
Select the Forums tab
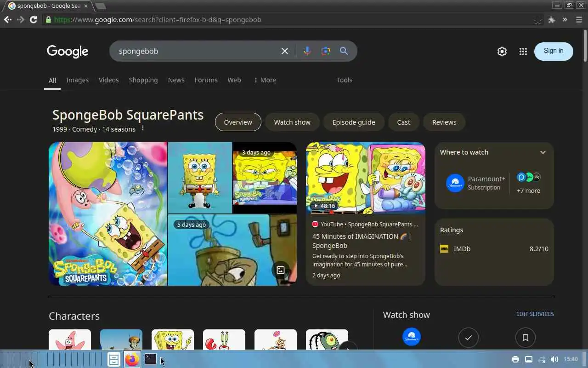point(206,80)
